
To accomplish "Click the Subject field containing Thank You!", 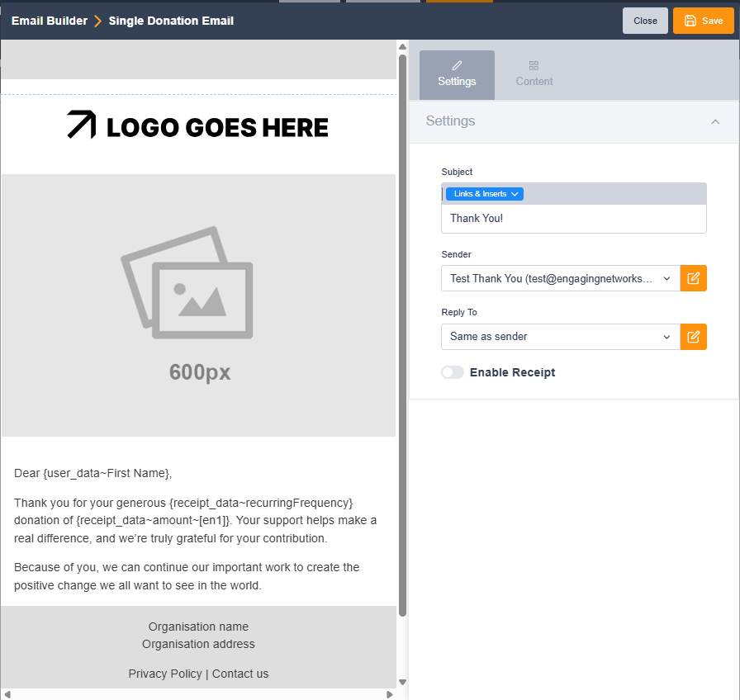I will coord(573,218).
